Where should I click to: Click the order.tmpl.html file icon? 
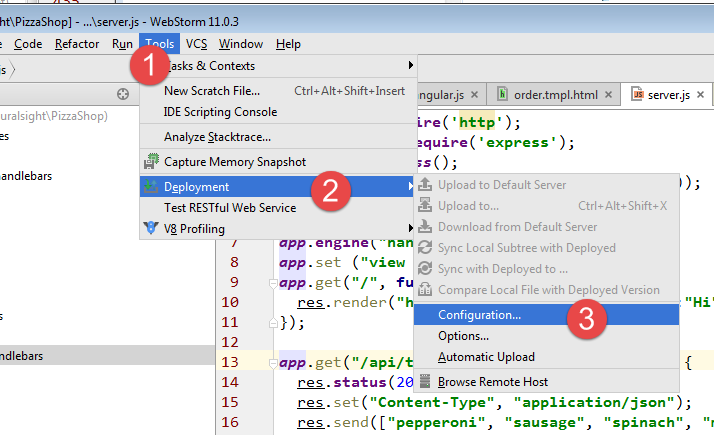click(x=502, y=94)
